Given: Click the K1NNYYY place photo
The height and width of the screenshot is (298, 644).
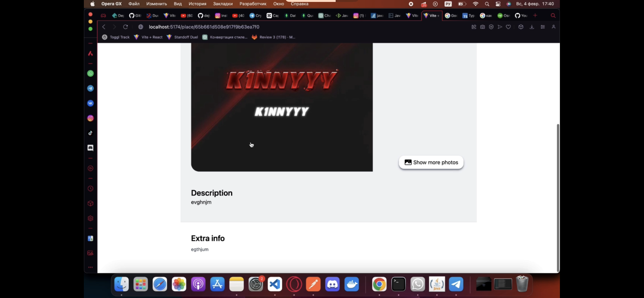Looking at the screenshot, I should (x=282, y=107).
